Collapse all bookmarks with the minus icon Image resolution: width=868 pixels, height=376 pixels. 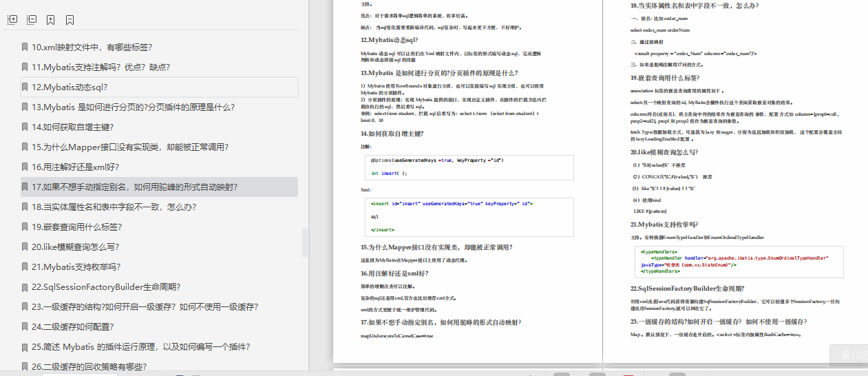(32, 20)
